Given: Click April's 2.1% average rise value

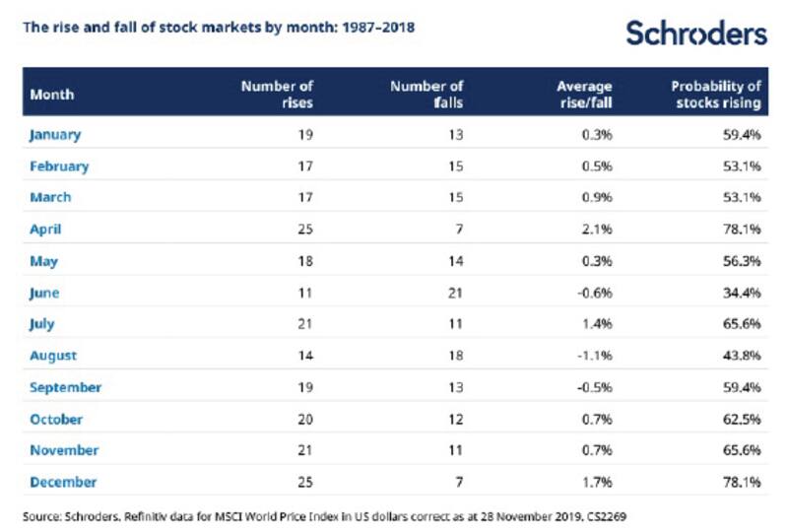Looking at the screenshot, I should 598,230.
